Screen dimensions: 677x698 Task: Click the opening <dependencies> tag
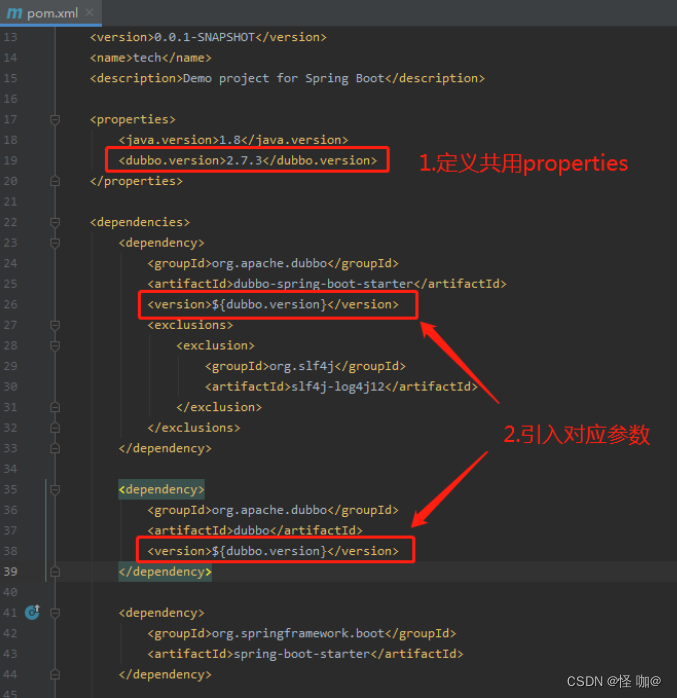(x=140, y=222)
